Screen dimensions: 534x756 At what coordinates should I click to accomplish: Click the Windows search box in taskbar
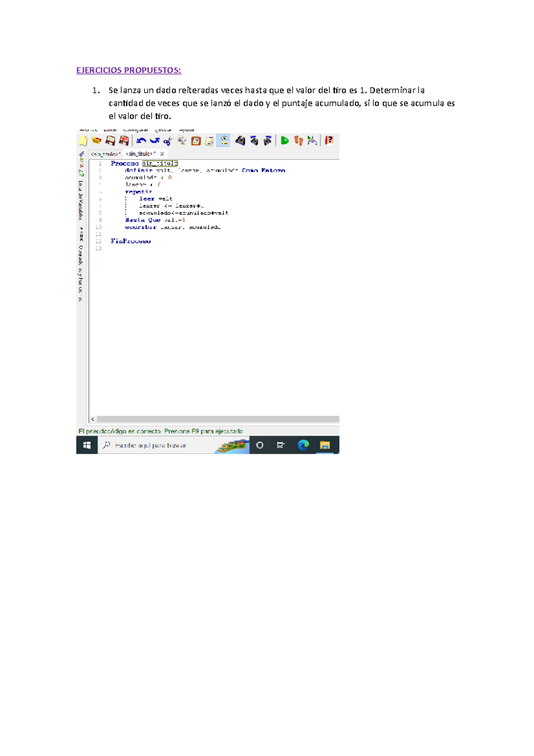click(151, 445)
